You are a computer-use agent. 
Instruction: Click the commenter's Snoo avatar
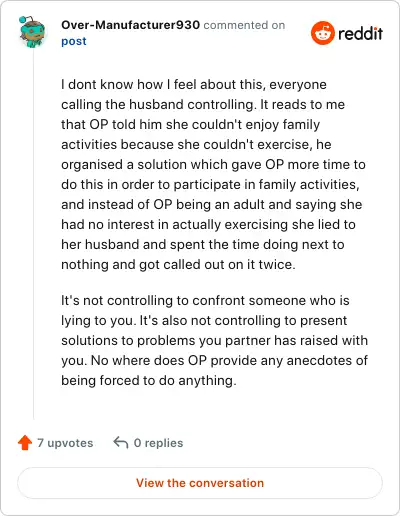tap(32, 32)
